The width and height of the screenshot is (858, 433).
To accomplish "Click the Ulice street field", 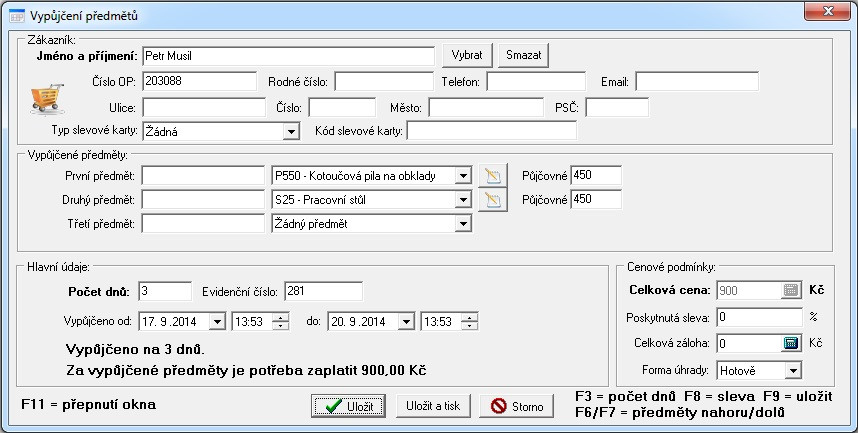I will pyautogui.click(x=204, y=107).
